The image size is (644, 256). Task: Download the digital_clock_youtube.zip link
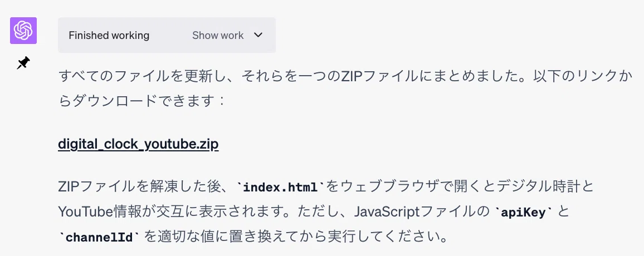[x=138, y=144]
